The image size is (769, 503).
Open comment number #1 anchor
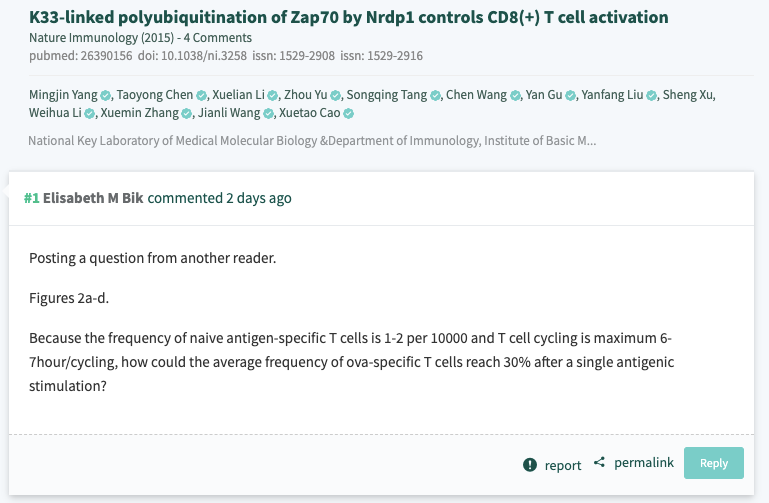[x=32, y=198]
